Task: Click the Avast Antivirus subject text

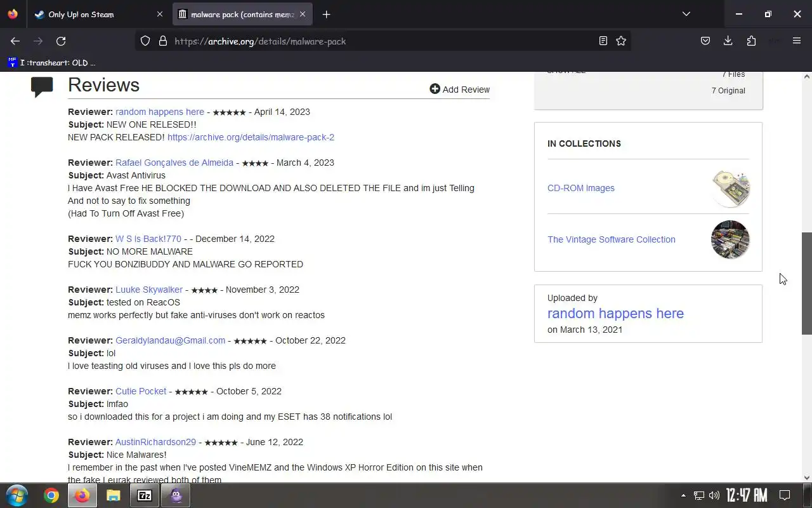Action: pos(136,175)
